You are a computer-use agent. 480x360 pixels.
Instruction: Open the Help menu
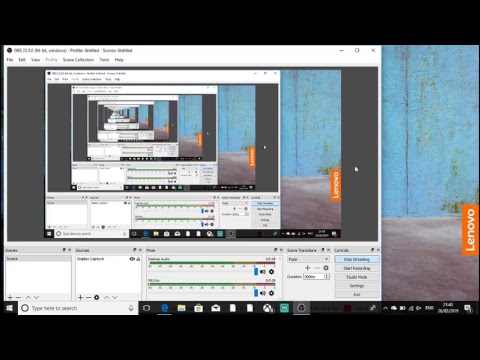[119, 60]
